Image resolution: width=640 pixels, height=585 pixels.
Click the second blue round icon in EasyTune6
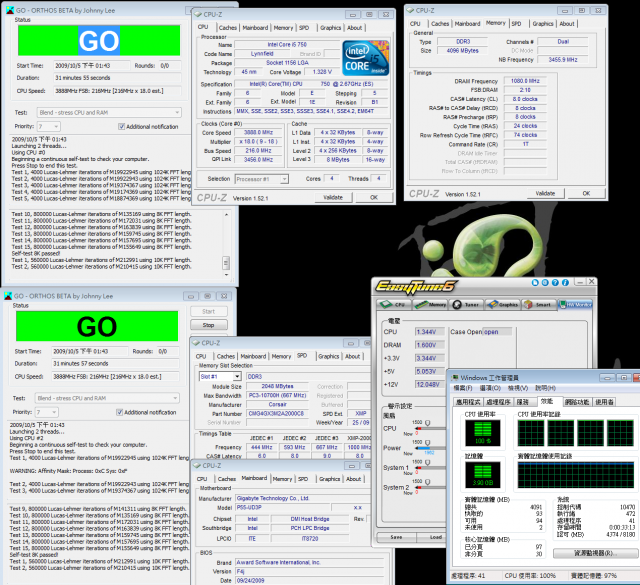545,282
